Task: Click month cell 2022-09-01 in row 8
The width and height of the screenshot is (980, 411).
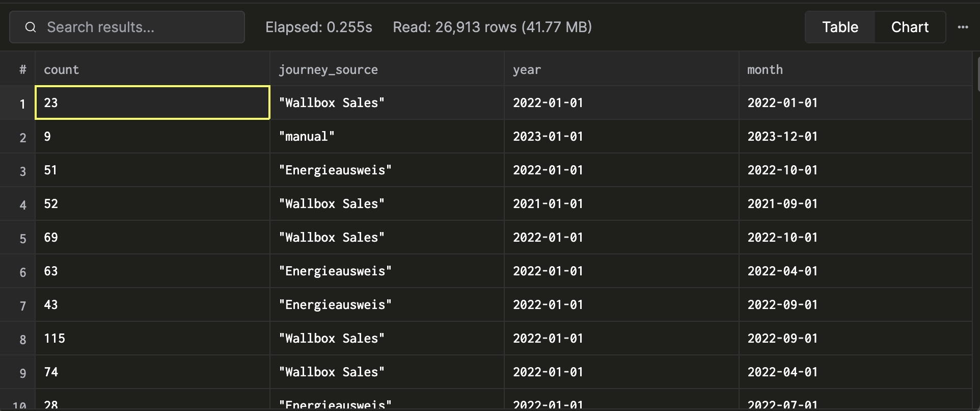Action: click(x=856, y=338)
